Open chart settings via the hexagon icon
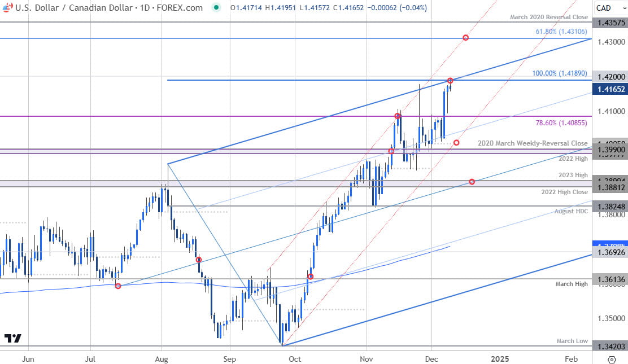The height and width of the screenshot is (364, 628). coord(612,359)
